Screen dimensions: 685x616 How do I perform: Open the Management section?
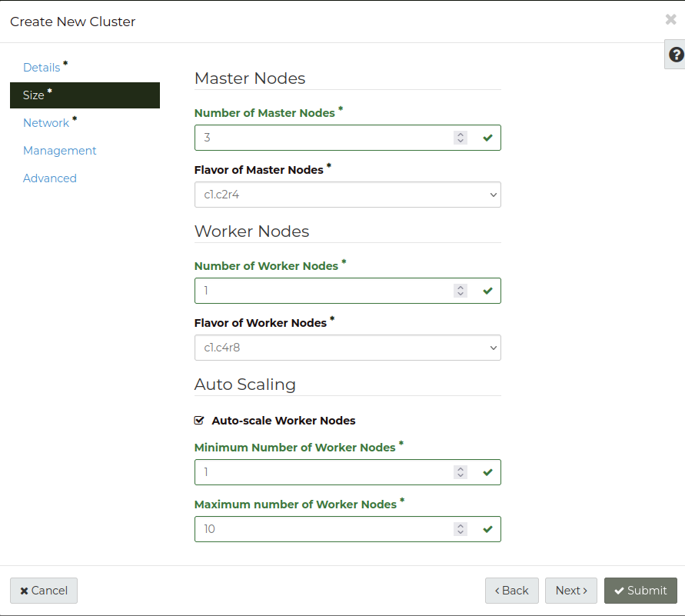coord(59,150)
